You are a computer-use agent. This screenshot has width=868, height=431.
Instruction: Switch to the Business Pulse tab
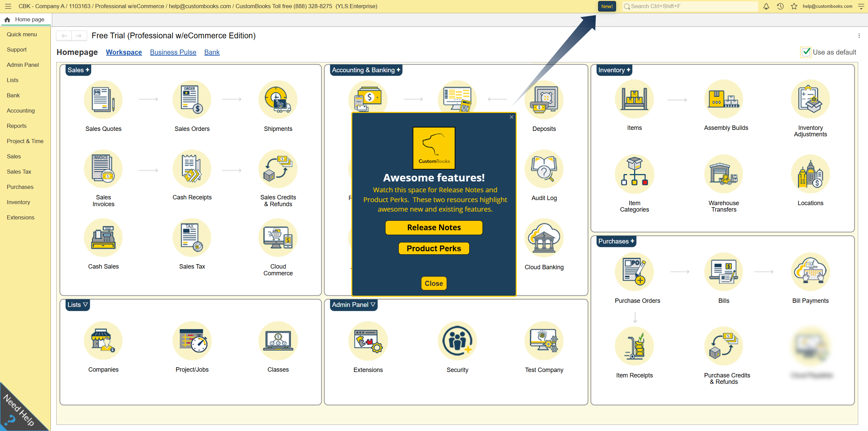tap(173, 52)
